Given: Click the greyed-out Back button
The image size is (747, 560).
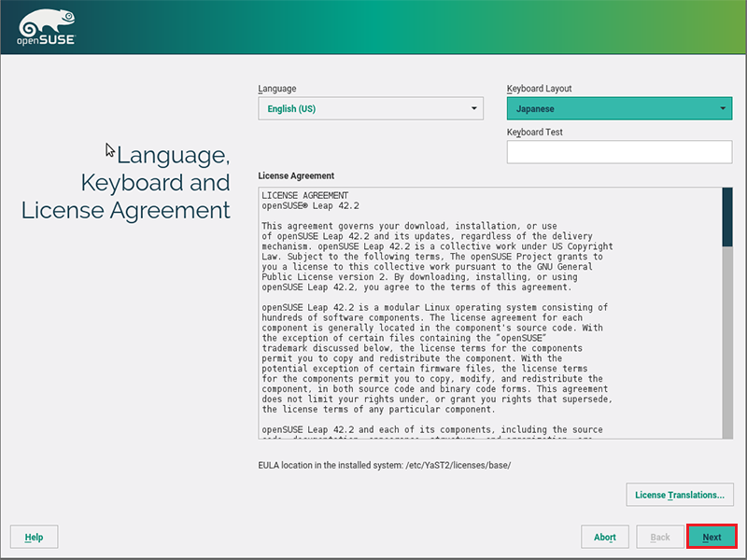Looking at the screenshot, I should pyautogui.click(x=659, y=537).
